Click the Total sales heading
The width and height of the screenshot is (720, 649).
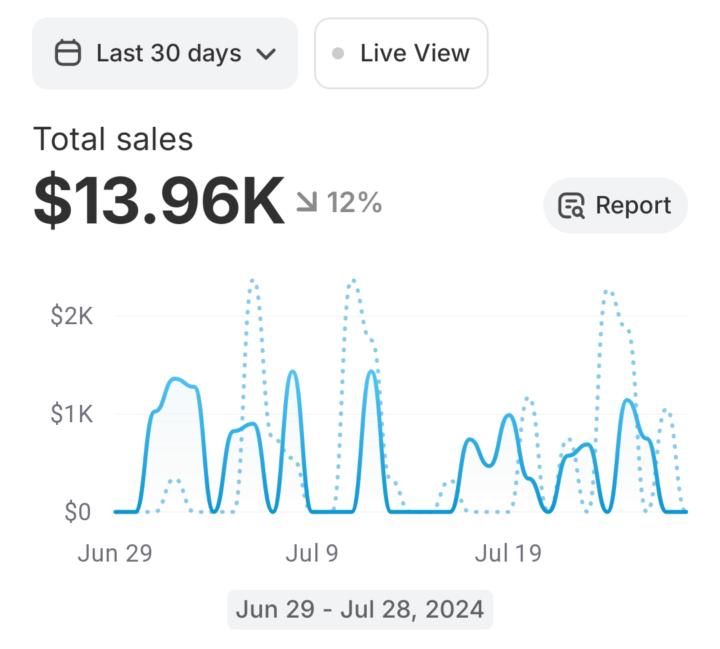tap(113, 139)
